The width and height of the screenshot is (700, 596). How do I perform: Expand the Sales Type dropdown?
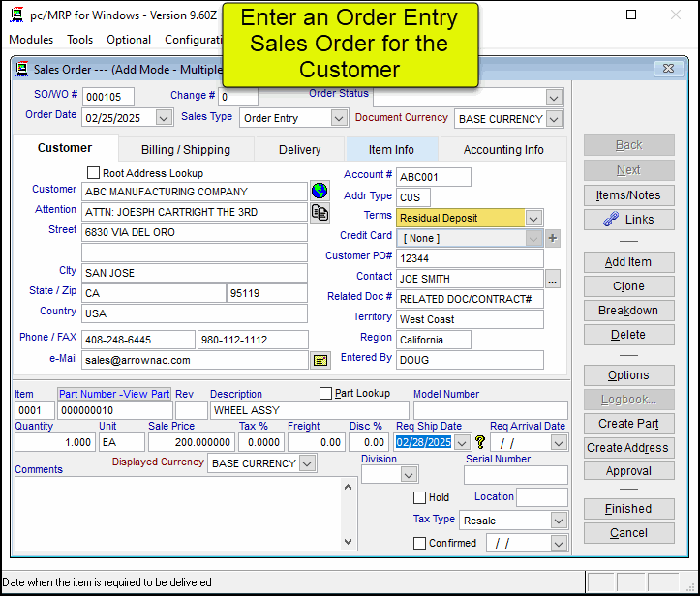339,118
